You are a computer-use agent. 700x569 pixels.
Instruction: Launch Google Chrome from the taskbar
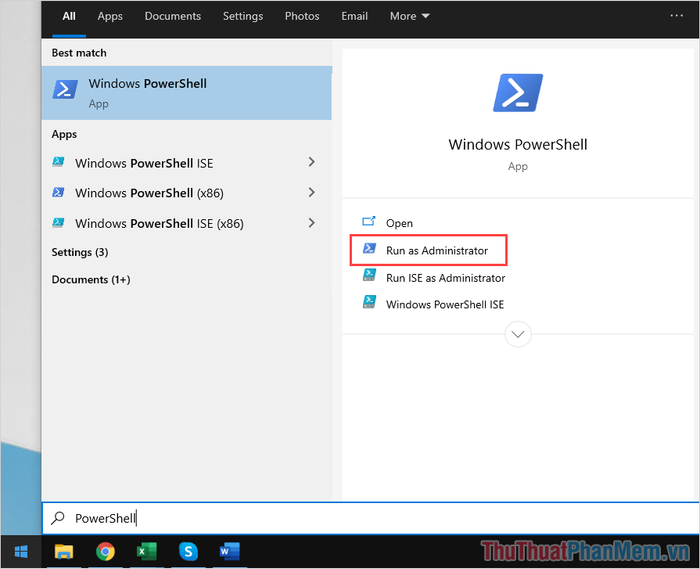coord(105,551)
